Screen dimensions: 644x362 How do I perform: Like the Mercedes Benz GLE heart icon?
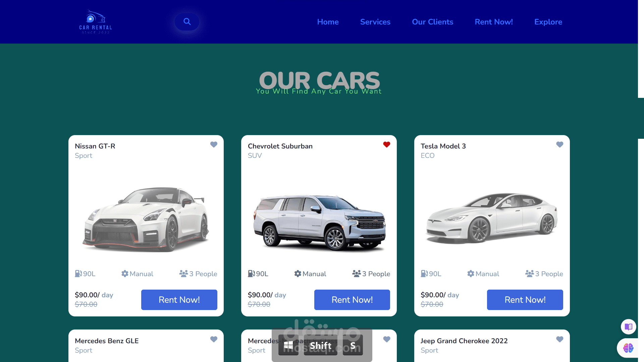coord(214,339)
